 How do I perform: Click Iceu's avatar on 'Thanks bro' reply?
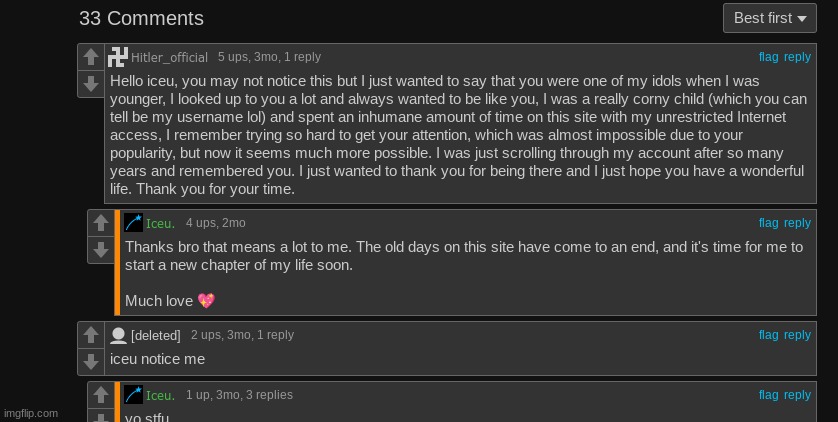point(133,223)
